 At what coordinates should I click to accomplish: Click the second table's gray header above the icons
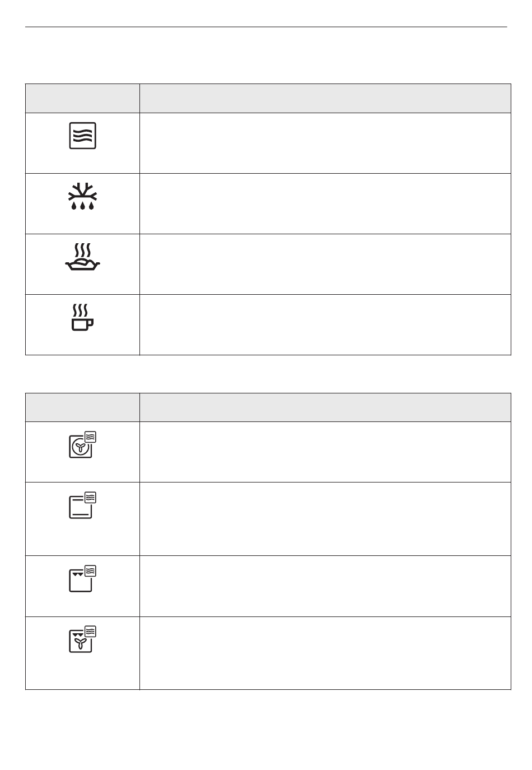coord(82,407)
